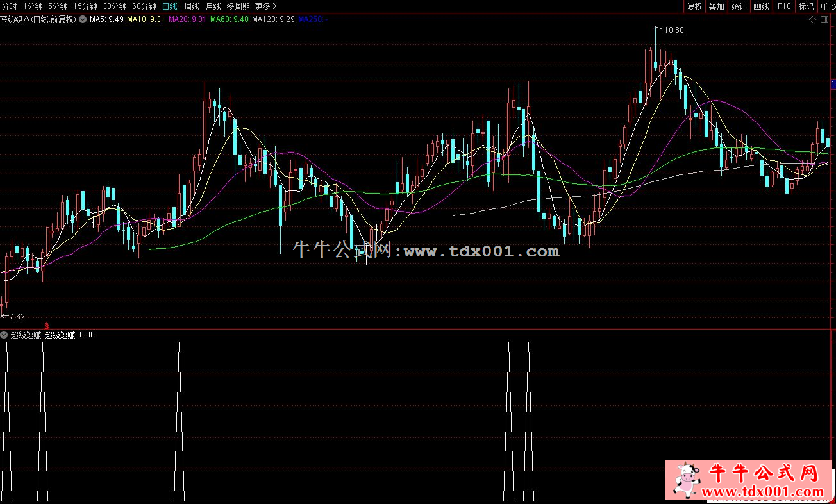Click the blue price tag on right axis
836x504 pixels.
point(833,85)
